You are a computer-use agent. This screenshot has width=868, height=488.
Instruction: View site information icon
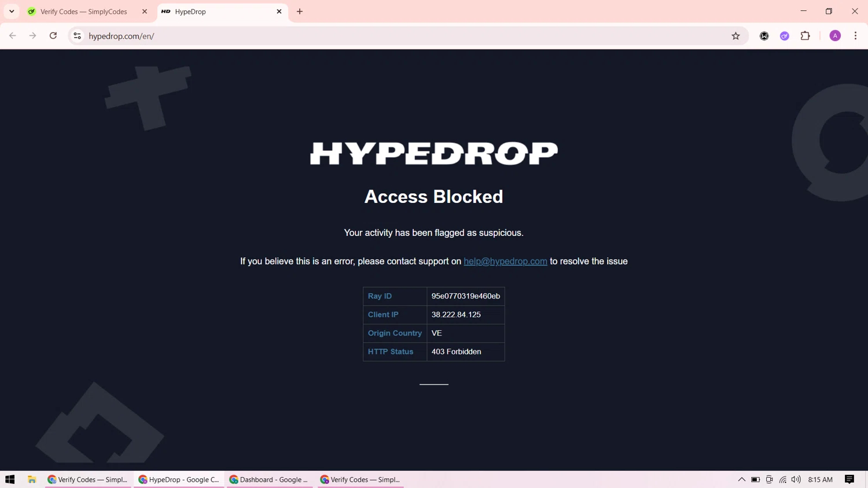click(x=77, y=36)
